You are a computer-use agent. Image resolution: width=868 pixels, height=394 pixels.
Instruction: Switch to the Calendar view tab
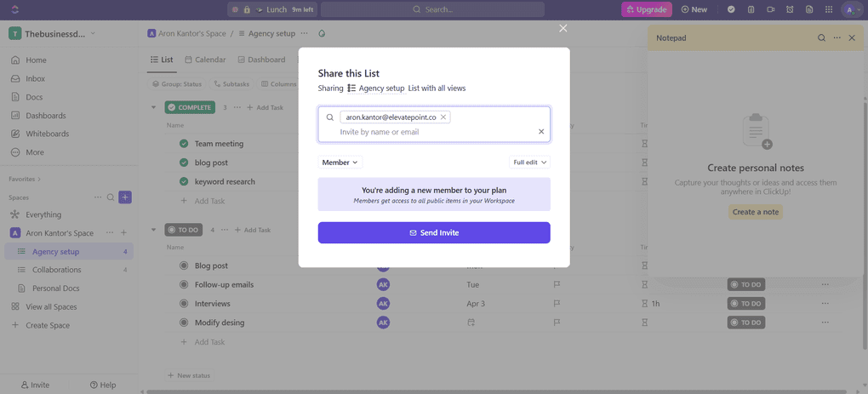(x=205, y=60)
